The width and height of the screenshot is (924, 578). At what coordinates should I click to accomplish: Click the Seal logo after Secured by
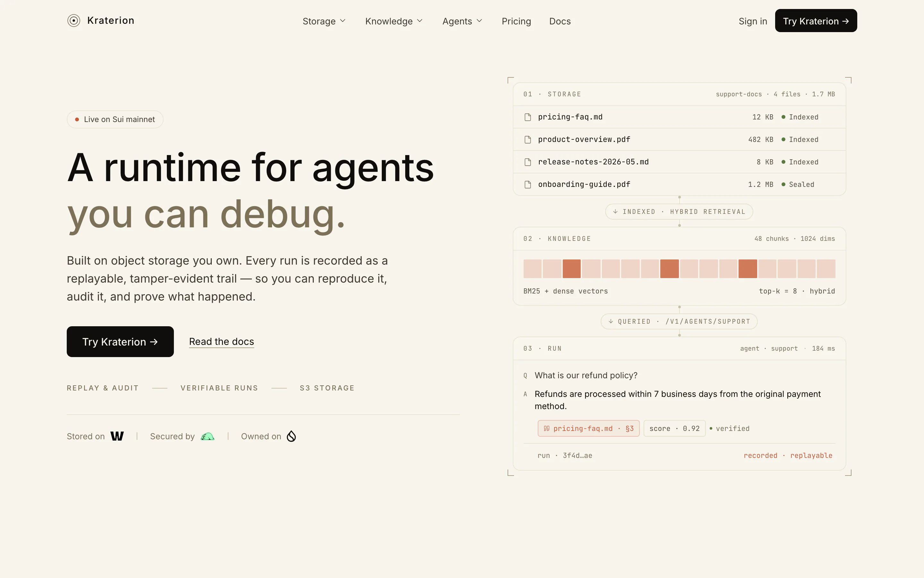click(207, 436)
